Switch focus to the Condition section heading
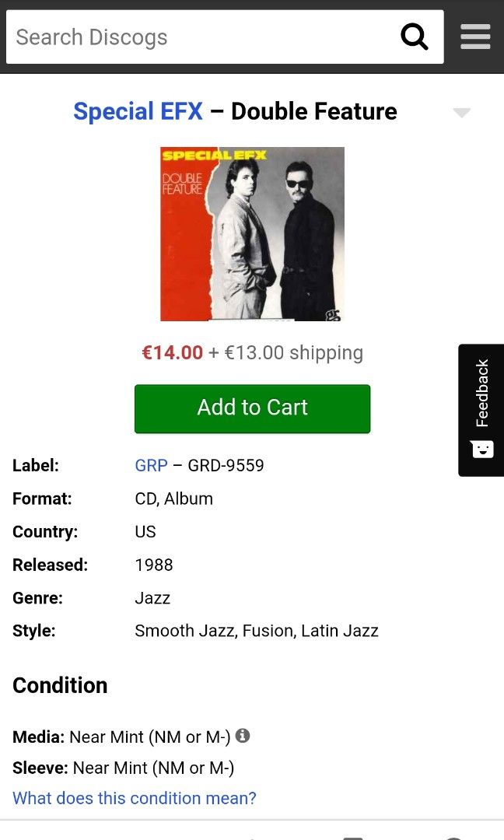 (x=60, y=686)
